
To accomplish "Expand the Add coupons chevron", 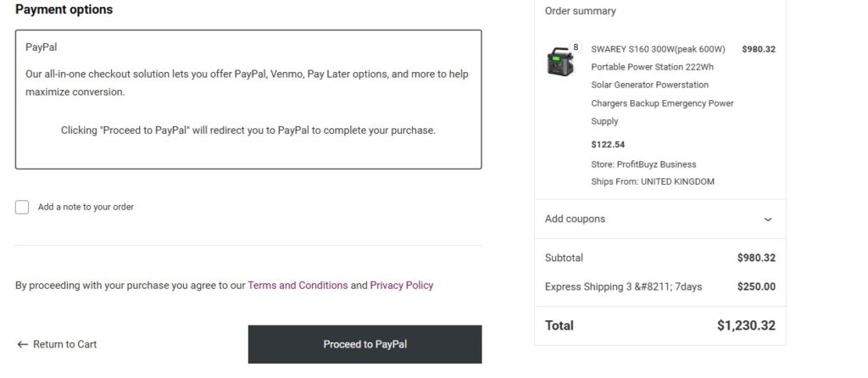I will 767,220.
